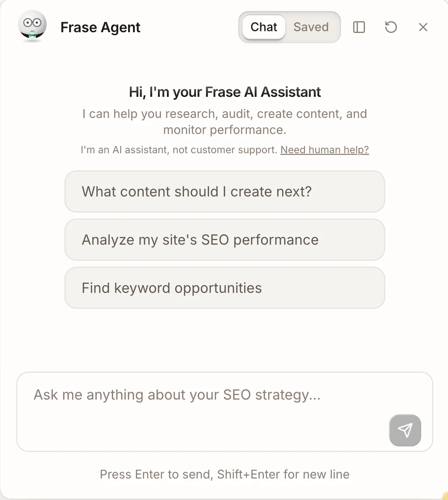Open the Chat/Saved switcher dropdown area
This screenshot has height=500, width=448.
pos(289,27)
